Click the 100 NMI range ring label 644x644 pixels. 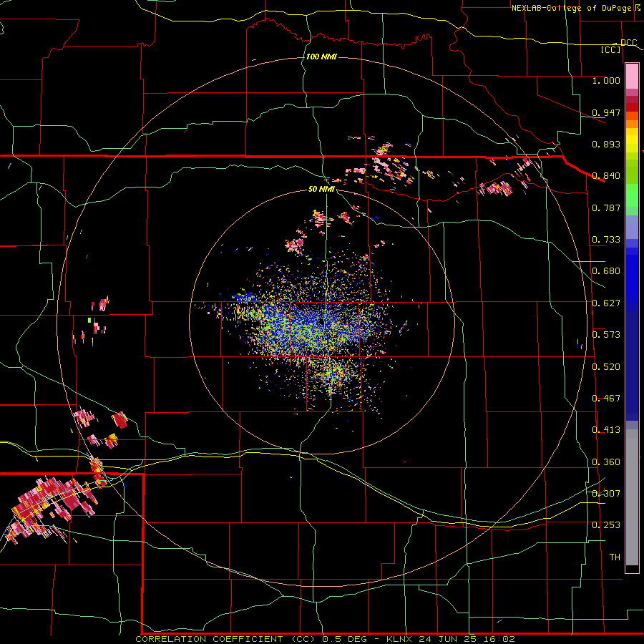[321, 57]
